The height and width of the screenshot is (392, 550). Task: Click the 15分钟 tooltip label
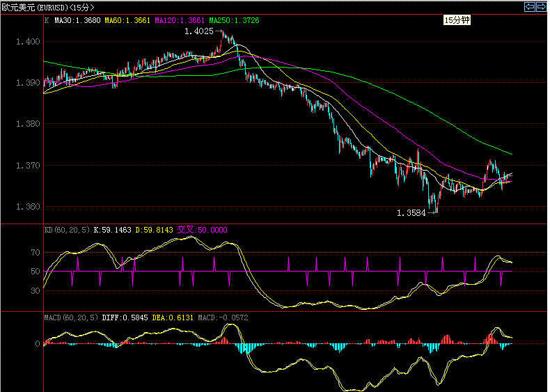tap(457, 20)
